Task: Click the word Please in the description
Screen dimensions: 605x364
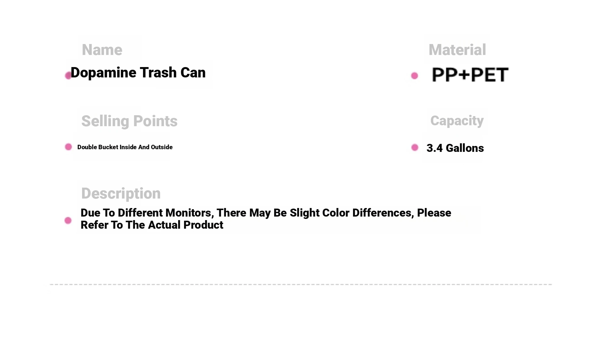Action: 434,213
